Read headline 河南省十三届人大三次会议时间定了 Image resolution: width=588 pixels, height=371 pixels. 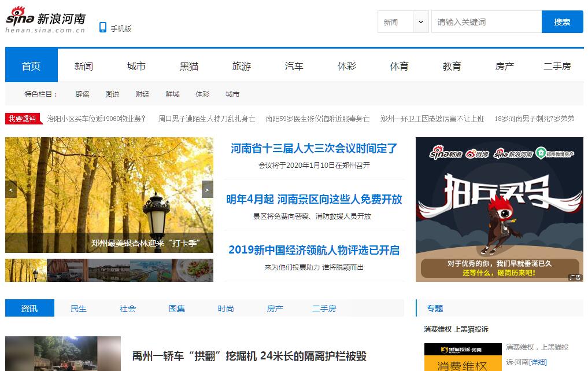pyautogui.click(x=314, y=149)
